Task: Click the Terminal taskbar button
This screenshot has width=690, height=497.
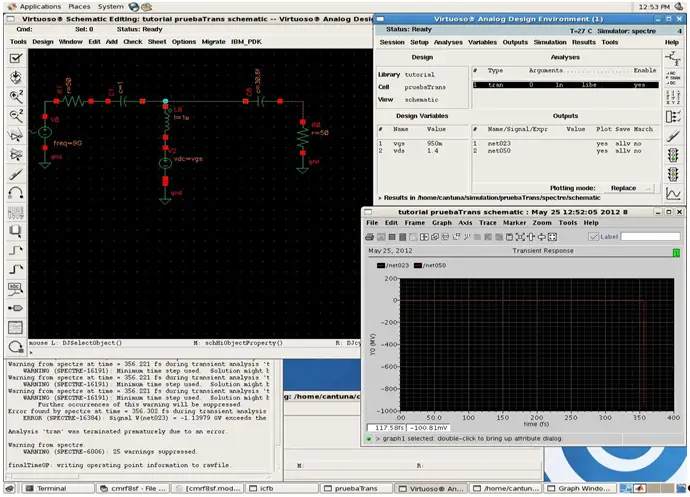Action: point(59,489)
